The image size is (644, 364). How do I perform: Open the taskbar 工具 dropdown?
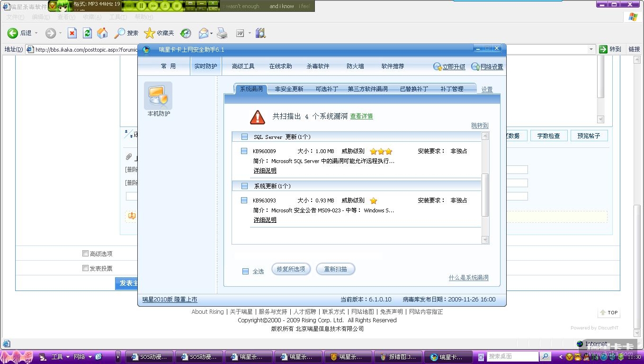68,357
